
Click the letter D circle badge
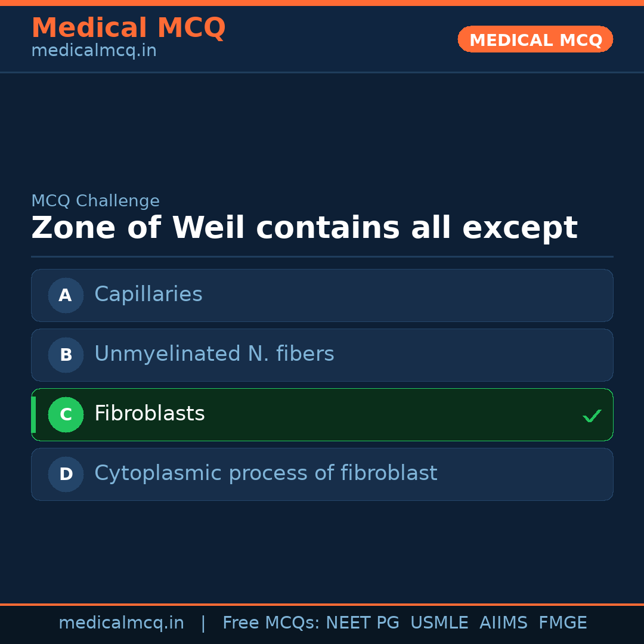click(66, 474)
